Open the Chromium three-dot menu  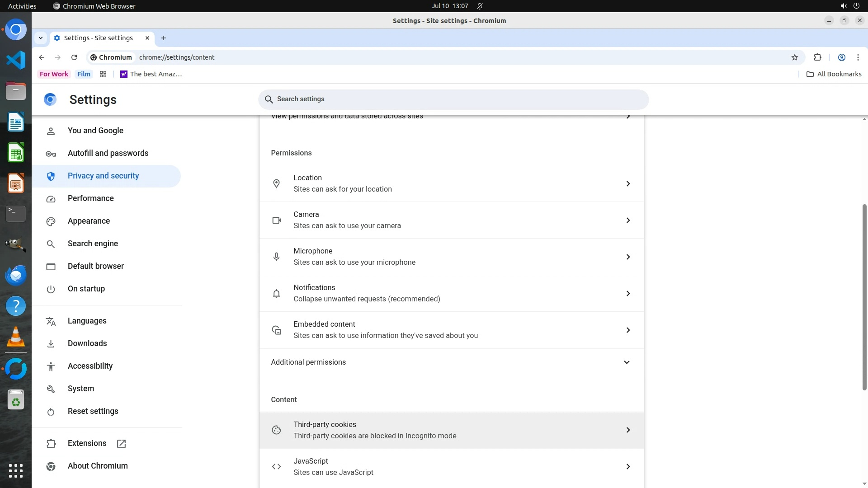[x=858, y=57]
